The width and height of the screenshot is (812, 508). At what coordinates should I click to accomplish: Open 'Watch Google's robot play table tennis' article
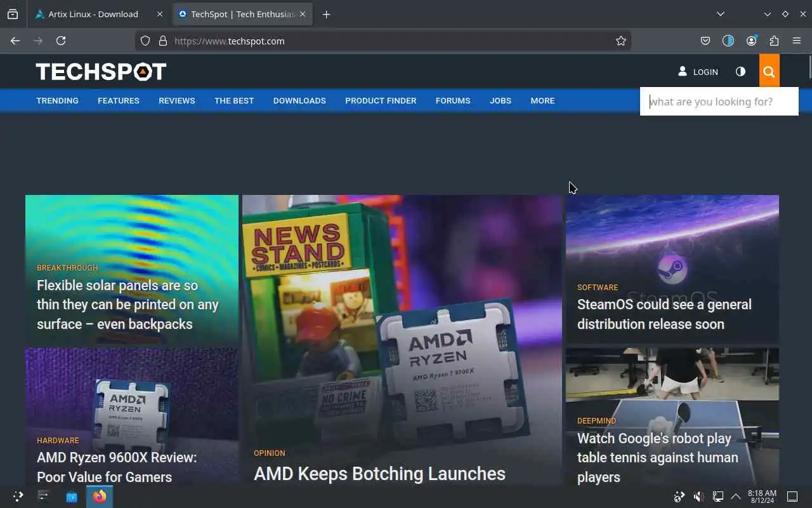point(658,458)
